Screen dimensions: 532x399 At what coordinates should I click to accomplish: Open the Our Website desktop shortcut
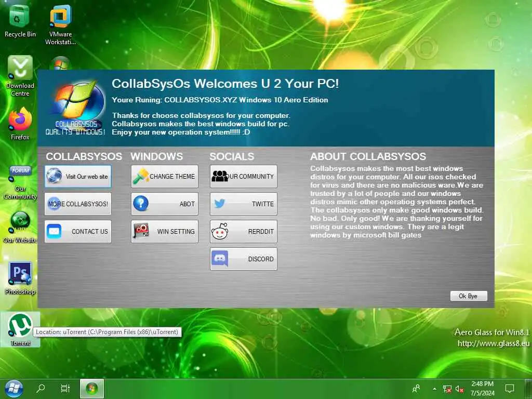coord(20,227)
